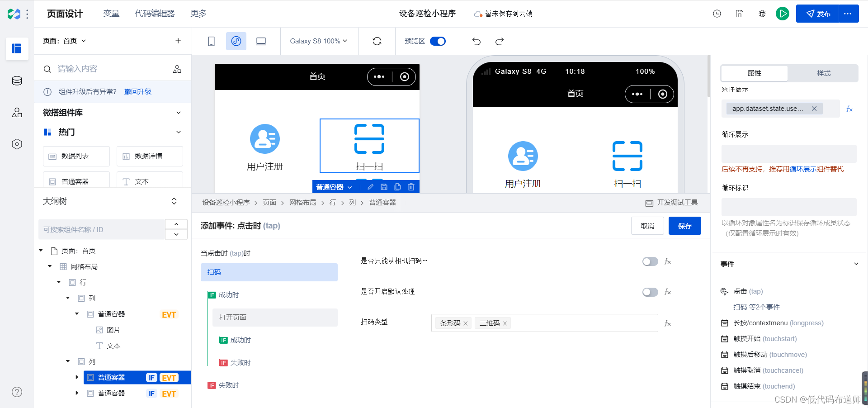The image size is (868, 408).
Task: Open fx expression for scan type
Action: click(x=668, y=323)
